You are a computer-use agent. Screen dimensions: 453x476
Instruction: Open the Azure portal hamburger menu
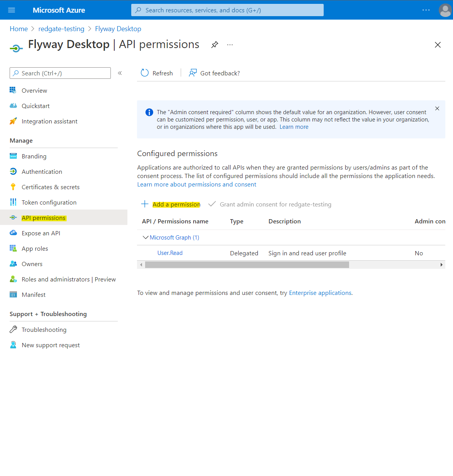(x=12, y=10)
